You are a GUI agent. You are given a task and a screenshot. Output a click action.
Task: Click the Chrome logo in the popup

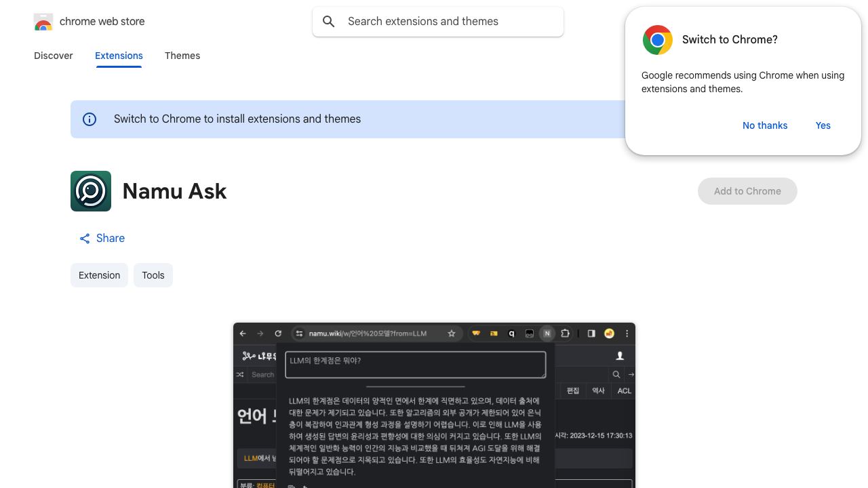point(658,40)
